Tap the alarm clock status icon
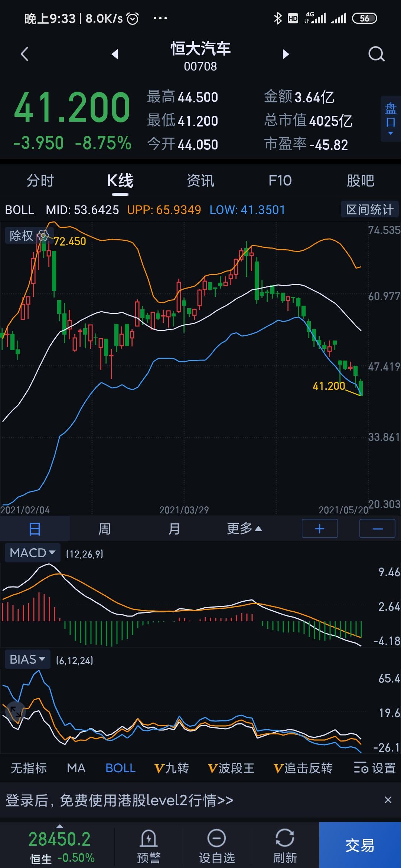 pos(133,18)
